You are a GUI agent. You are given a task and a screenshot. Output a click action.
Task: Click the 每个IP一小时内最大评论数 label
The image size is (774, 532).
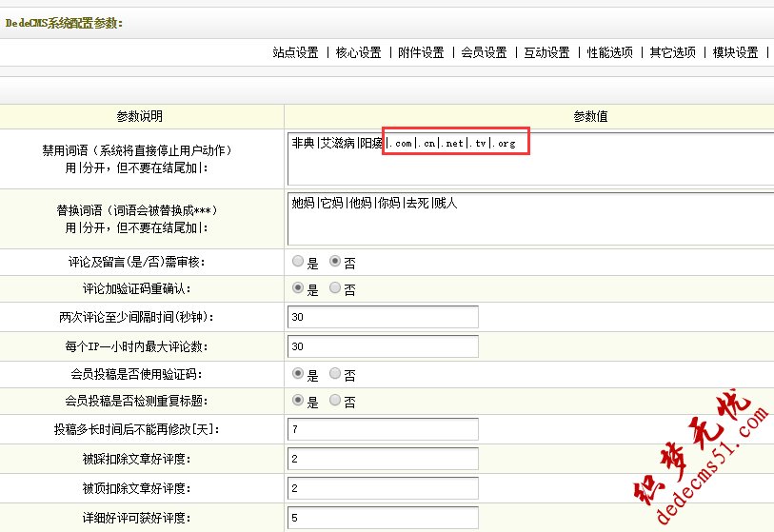(137, 346)
